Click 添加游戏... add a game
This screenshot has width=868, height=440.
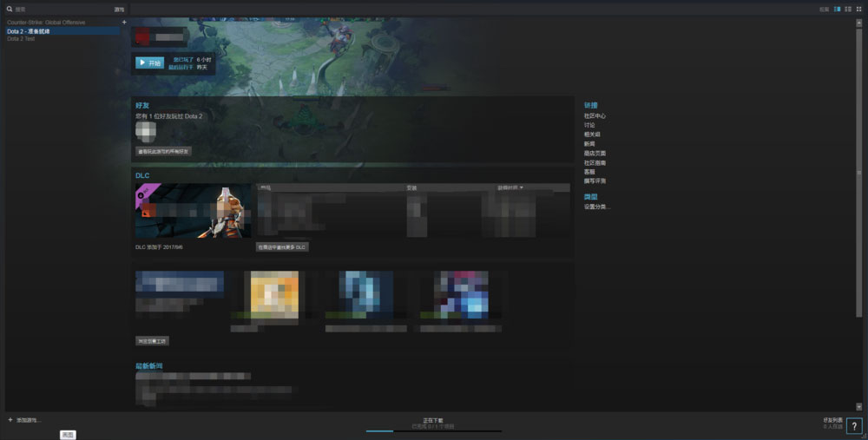click(x=29, y=421)
